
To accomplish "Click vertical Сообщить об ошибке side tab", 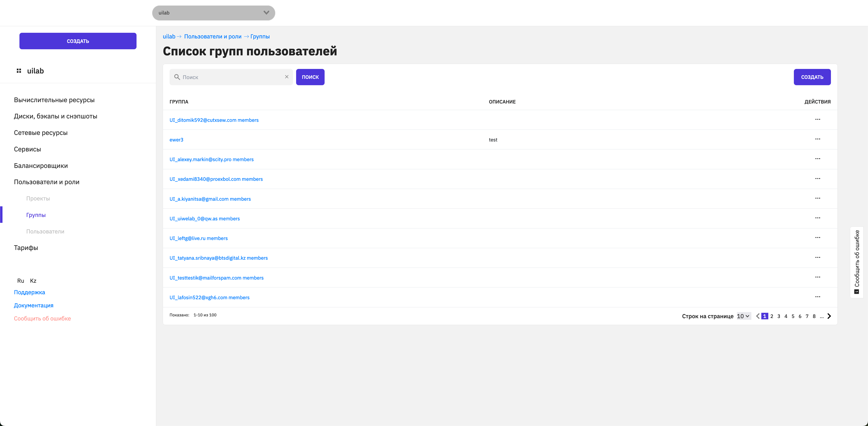I will click(856, 262).
